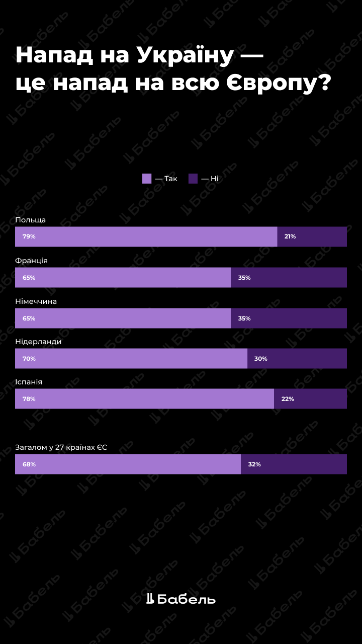Select the dark purple Ні legend swatch
This screenshot has height=644, width=362.
coord(193,179)
